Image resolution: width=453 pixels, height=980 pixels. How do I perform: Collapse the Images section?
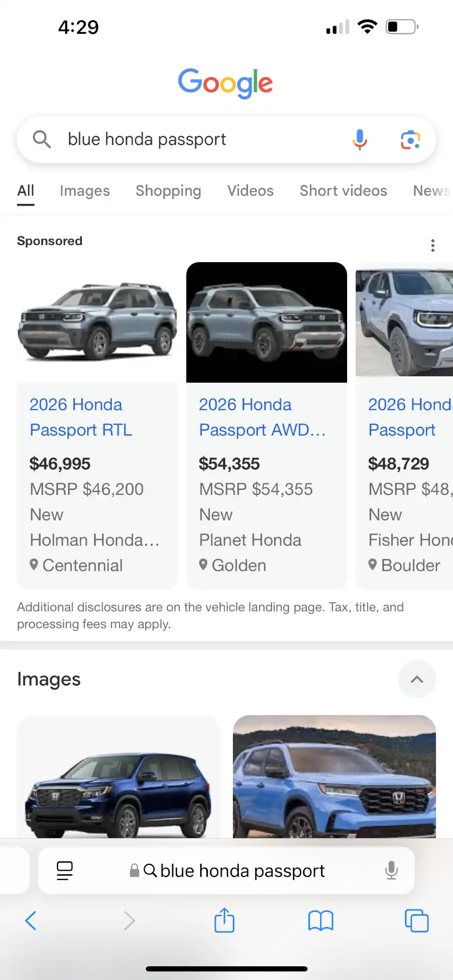417,679
